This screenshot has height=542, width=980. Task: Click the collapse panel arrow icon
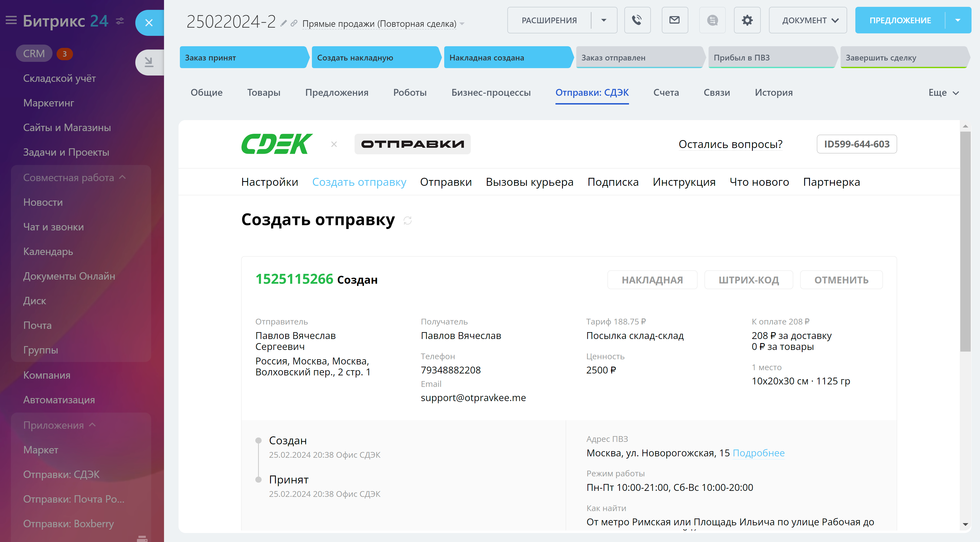(x=149, y=62)
